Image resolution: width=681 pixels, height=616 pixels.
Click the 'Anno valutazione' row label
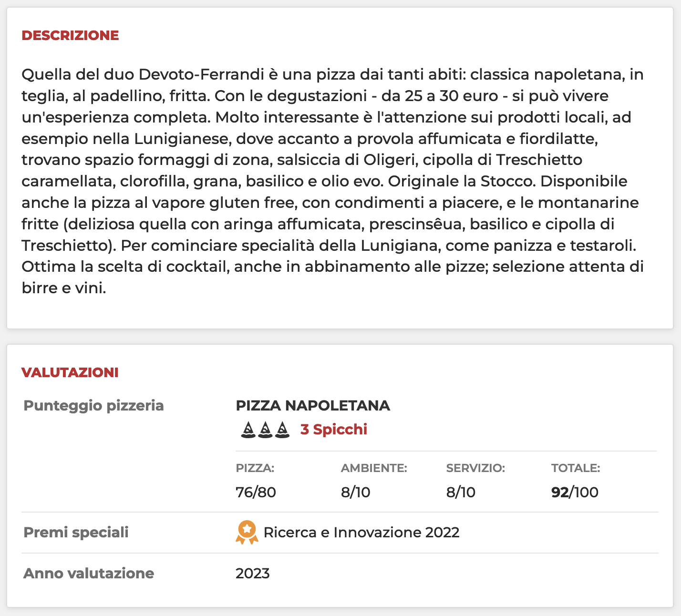tap(89, 574)
